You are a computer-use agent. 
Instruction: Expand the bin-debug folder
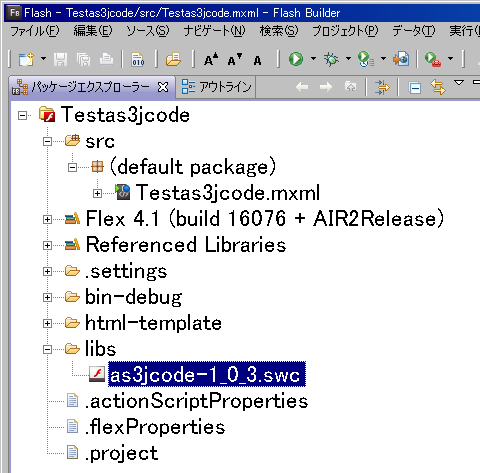(47, 297)
